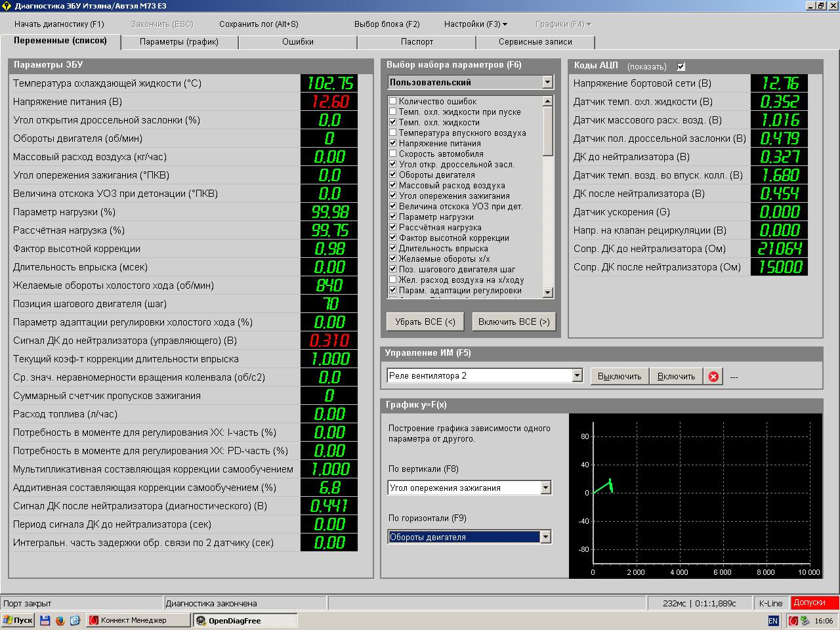This screenshot has width=840, height=630.
Task: Click Начать диагностику (F1)
Action: pos(59,24)
